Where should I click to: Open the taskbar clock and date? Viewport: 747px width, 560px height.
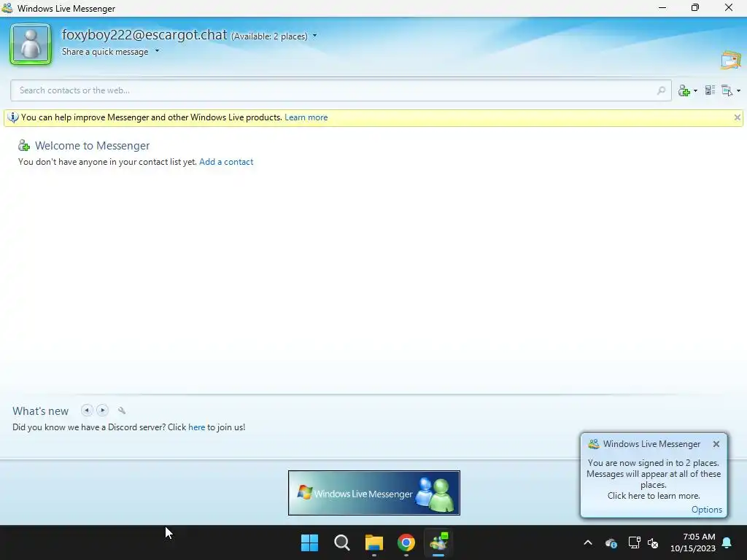[x=693, y=542]
